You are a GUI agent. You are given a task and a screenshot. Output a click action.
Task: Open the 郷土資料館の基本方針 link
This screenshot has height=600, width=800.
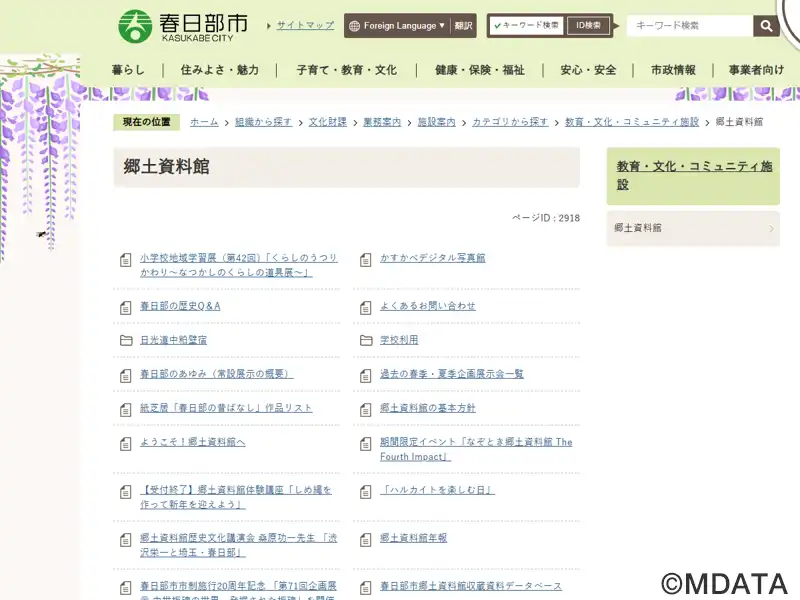click(x=428, y=408)
